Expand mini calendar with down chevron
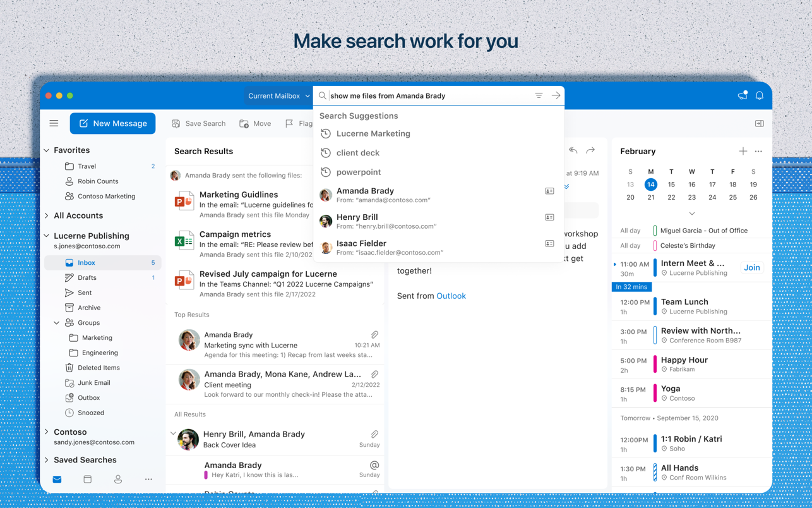The image size is (812, 508). 691,214
